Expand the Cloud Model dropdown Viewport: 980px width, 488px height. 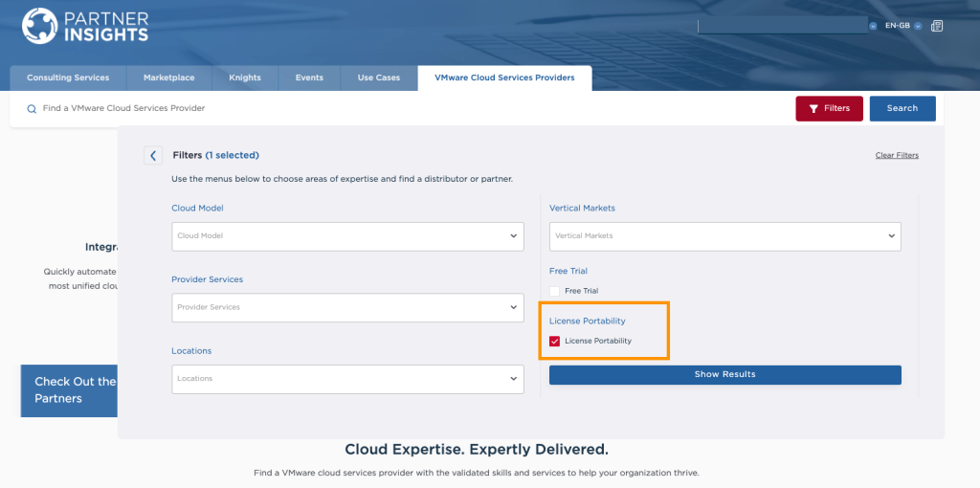coord(347,236)
